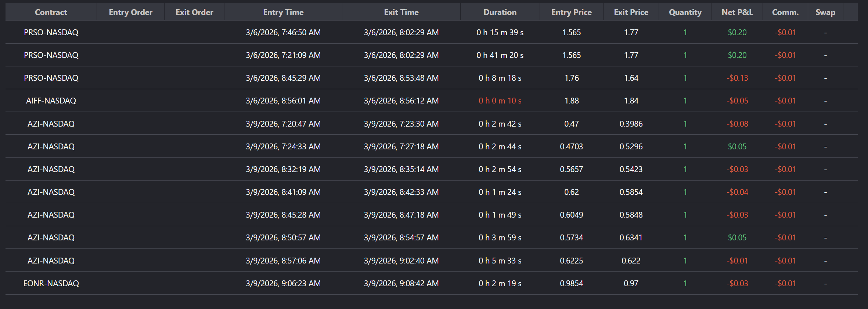Click the 0.5734 entry price cell
Viewport: 868px width, 309px height.
tap(571, 237)
